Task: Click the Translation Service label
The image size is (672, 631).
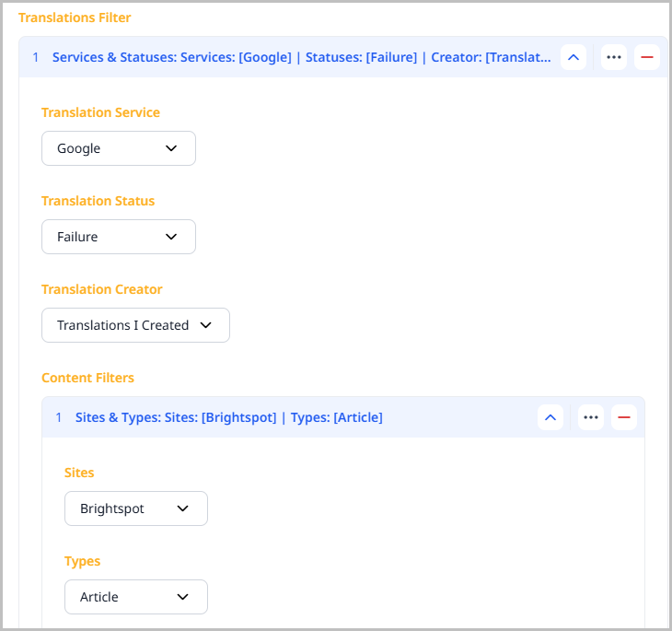Action: (100, 112)
